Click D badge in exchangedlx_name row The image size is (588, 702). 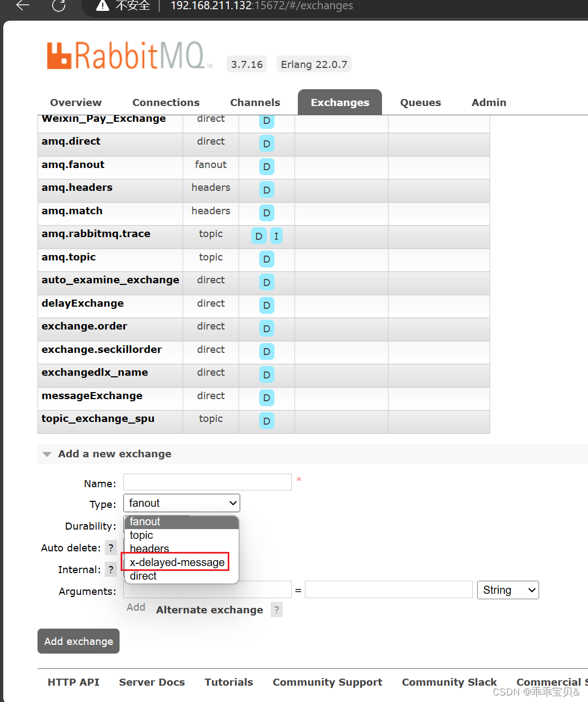pyautogui.click(x=267, y=375)
